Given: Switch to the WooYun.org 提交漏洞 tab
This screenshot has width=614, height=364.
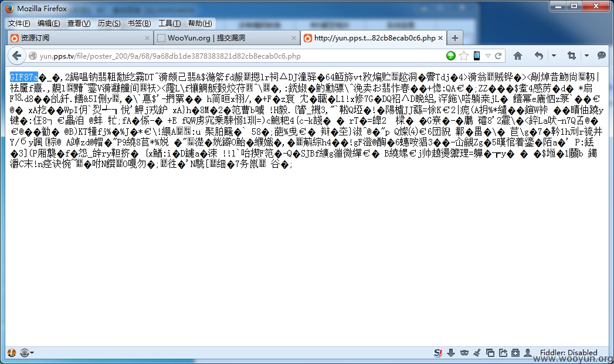Looking at the screenshot, I should point(226,38).
